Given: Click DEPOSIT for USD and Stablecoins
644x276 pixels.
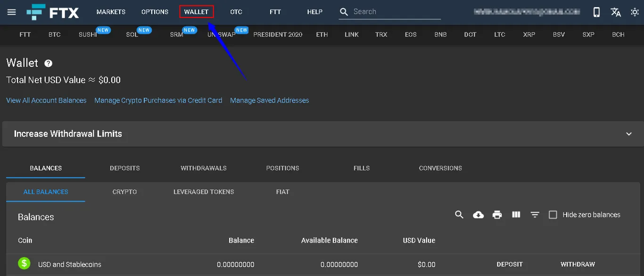Looking at the screenshot, I should click(510, 264).
